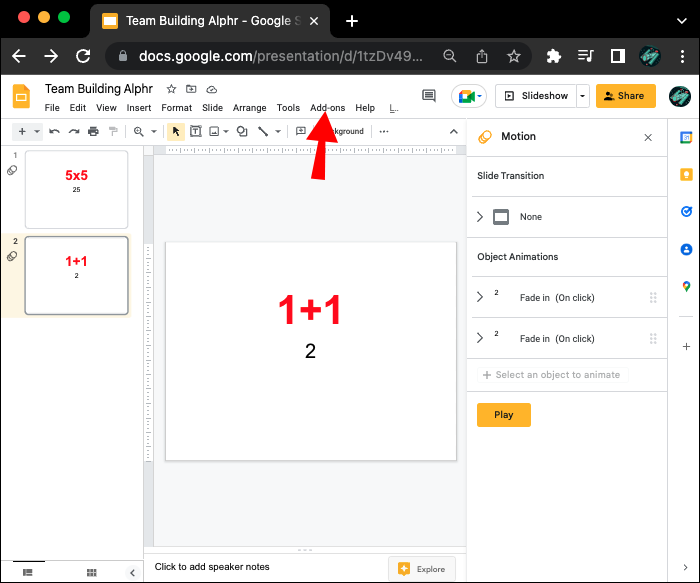Click the get add-ons plus icon
This screenshot has height=583, width=700.
(686, 346)
